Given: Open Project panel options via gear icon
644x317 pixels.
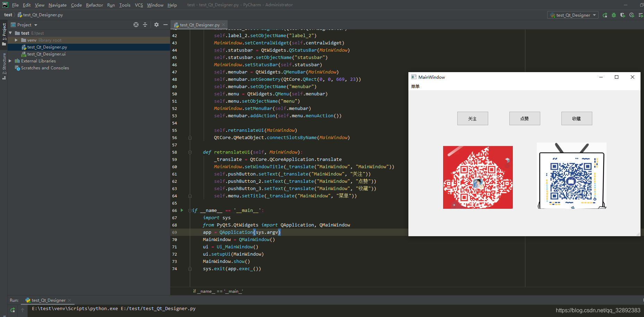Looking at the screenshot, I should (x=156, y=25).
